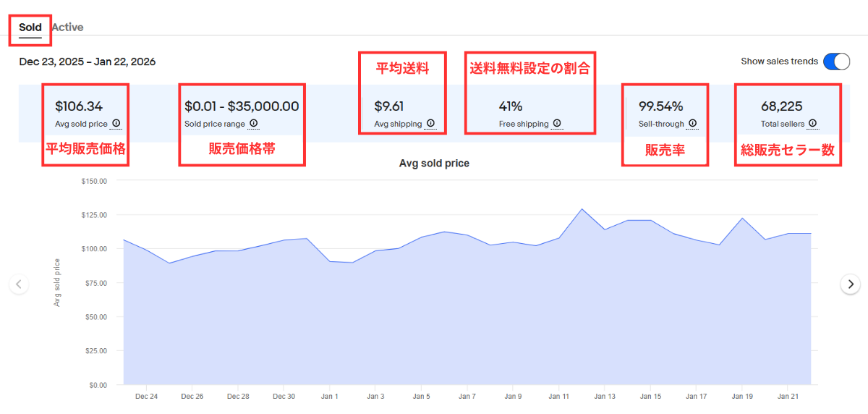Click the $0.01 - $35,000.00 price range value

pyautogui.click(x=242, y=106)
